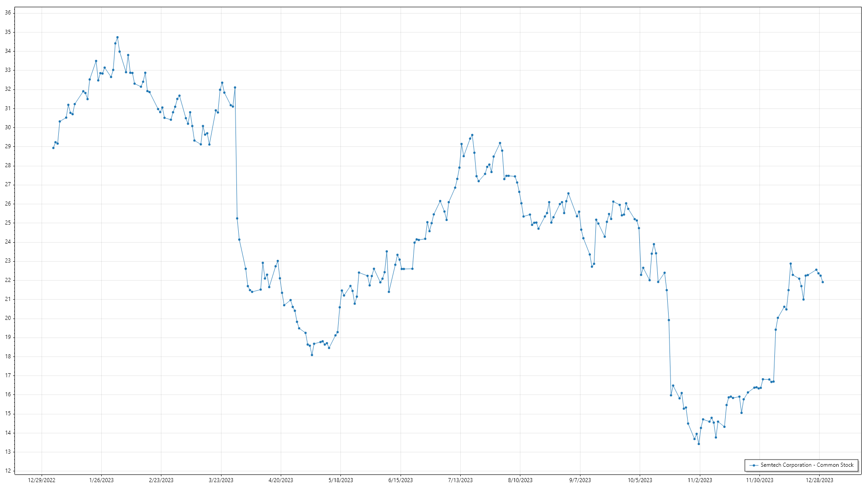Click the last data point of the series
Image resolution: width=868 pixels, height=488 pixels.
tap(822, 282)
